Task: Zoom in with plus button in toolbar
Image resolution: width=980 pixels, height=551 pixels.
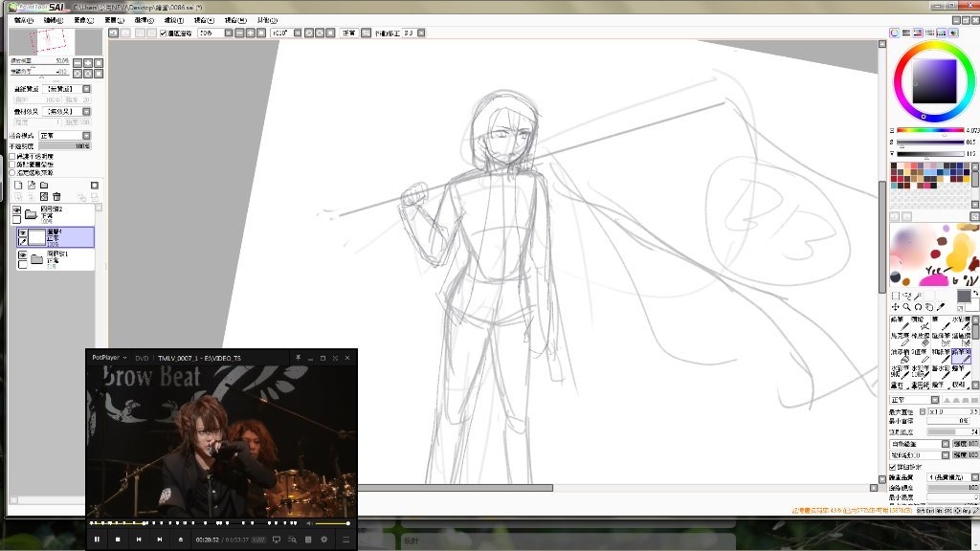Action: pos(250,33)
